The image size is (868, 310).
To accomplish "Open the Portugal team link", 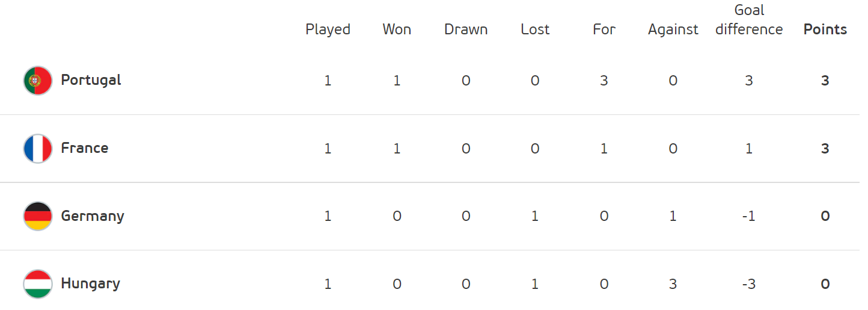I will [x=91, y=80].
